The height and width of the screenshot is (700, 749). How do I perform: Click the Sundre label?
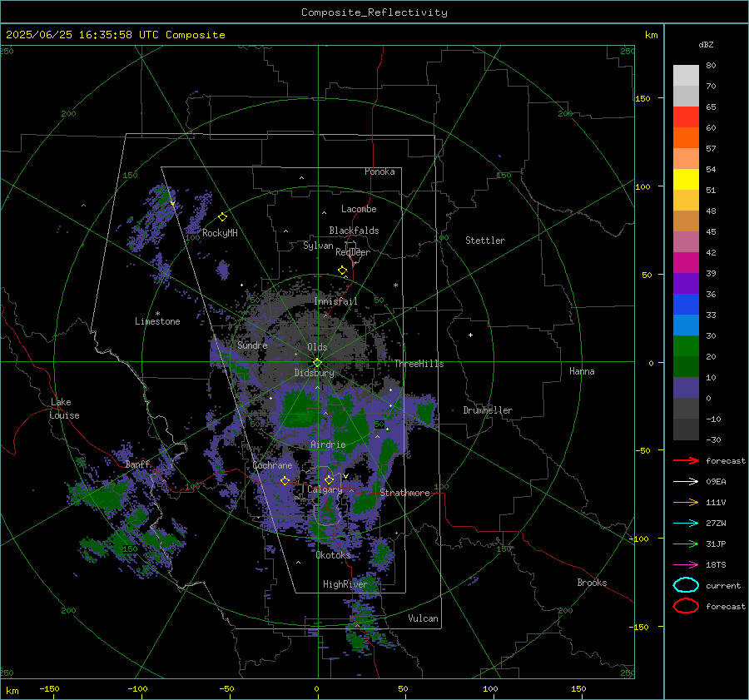point(252,345)
